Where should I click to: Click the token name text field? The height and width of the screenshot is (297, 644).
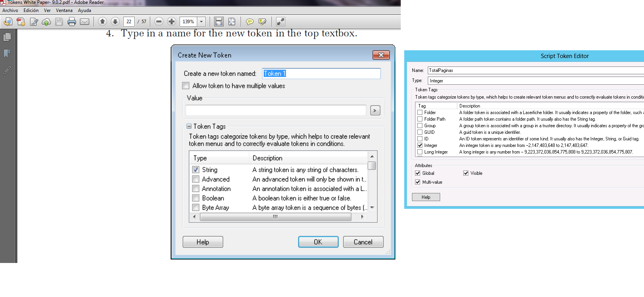click(321, 73)
